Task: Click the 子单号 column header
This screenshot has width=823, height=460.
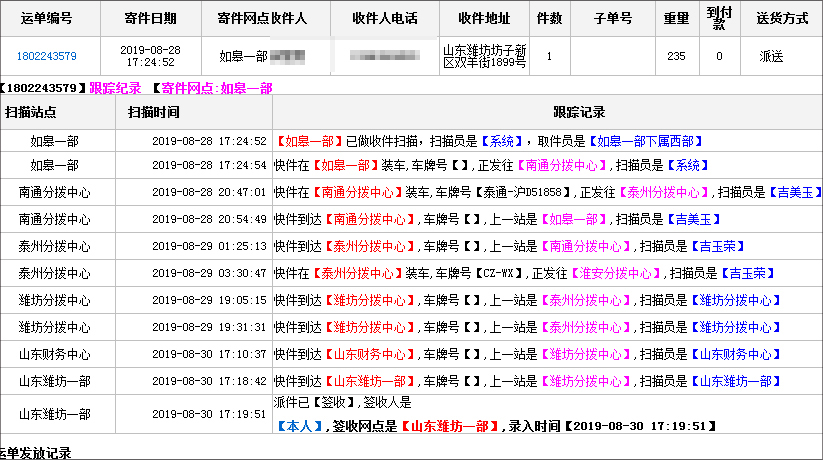Action: [x=613, y=18]
